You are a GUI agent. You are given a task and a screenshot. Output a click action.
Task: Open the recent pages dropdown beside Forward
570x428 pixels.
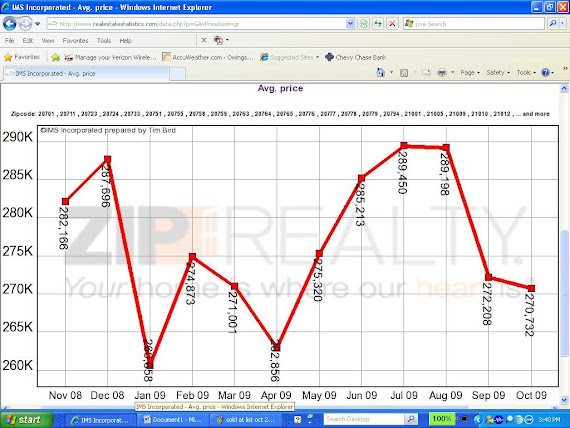(37, 24)
